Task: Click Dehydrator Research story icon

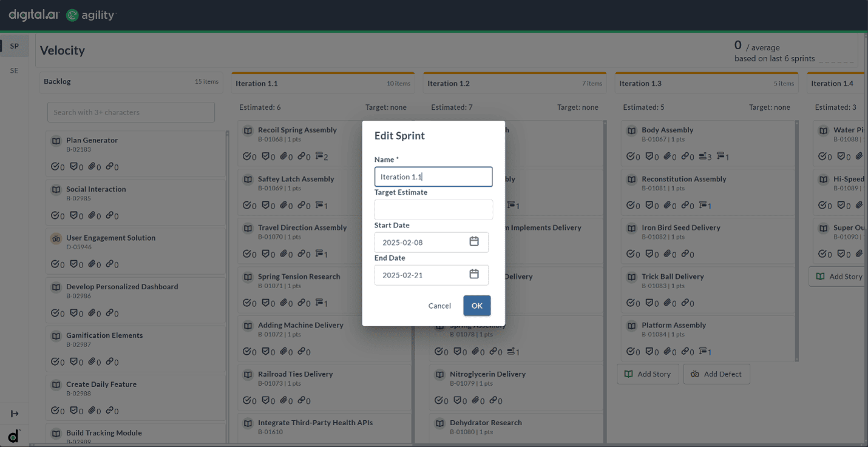Action: [439, 423]
